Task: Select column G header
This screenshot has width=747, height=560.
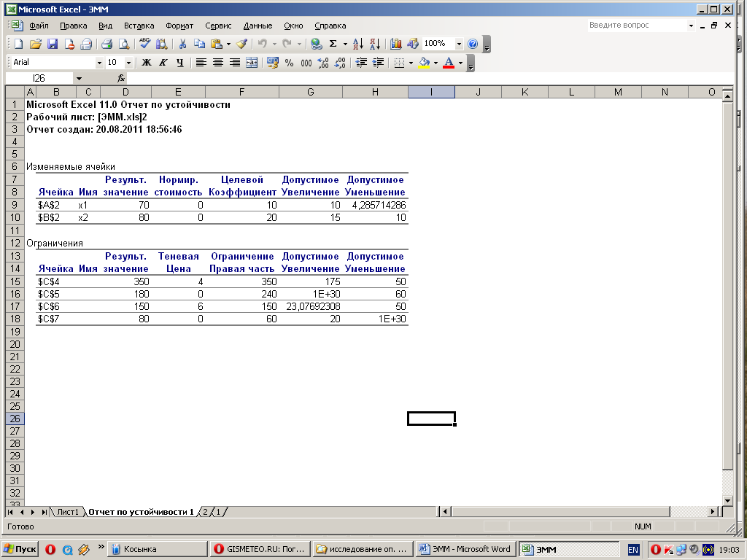Action: coord(311,92)
